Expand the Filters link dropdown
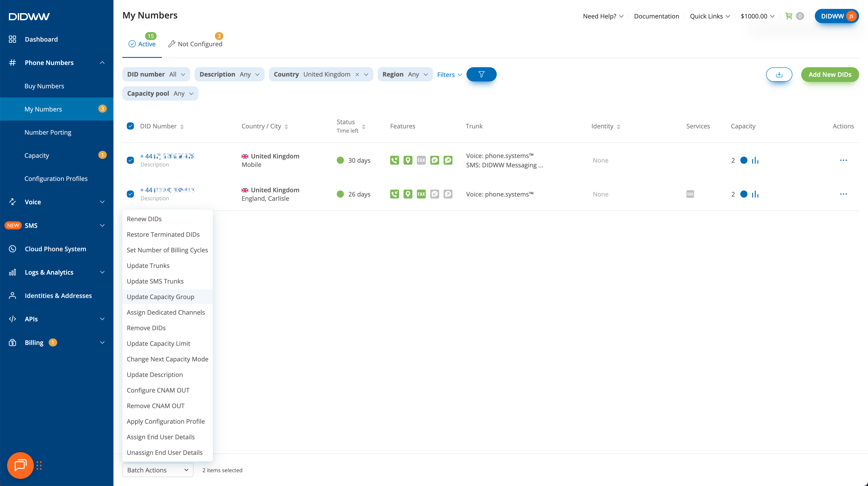 (450, 75)
